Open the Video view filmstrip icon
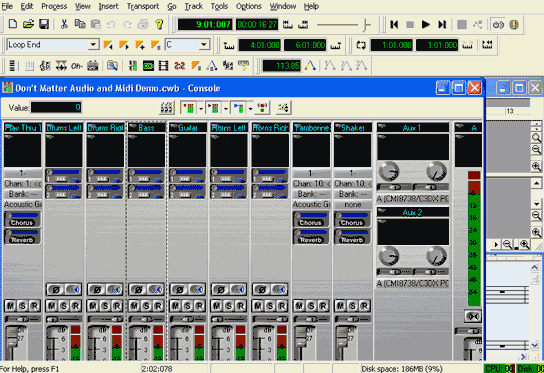 163,66
